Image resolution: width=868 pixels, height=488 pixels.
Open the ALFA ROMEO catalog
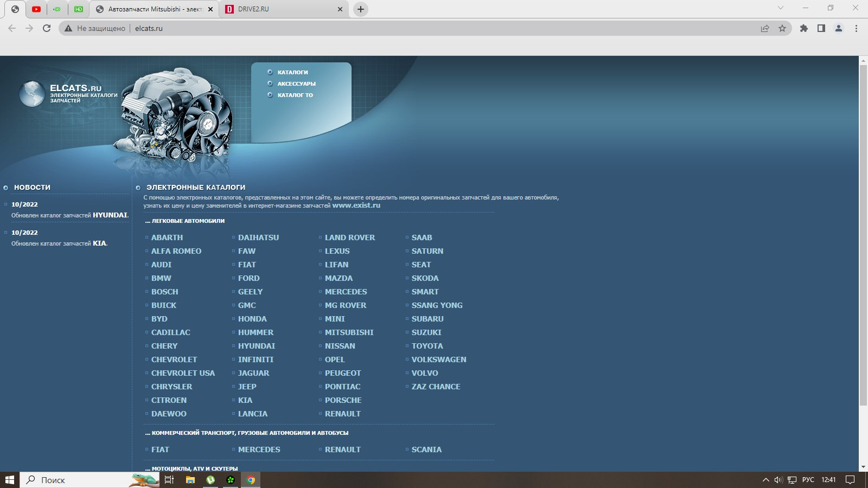click(176, 251)
